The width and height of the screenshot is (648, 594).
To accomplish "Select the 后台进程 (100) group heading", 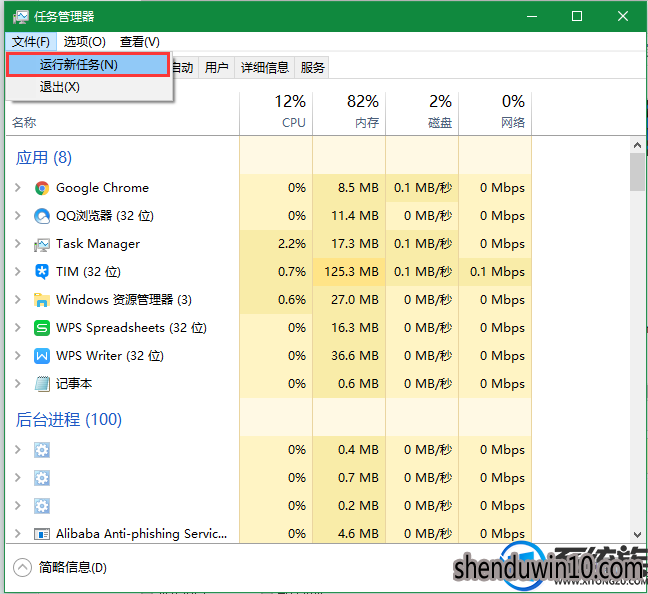I will (69, 420).
